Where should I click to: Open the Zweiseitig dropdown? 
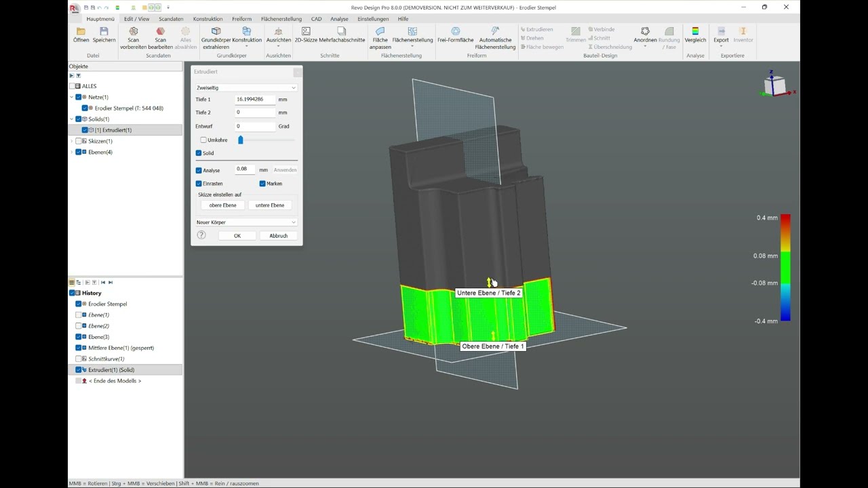(x=246, y=87)
